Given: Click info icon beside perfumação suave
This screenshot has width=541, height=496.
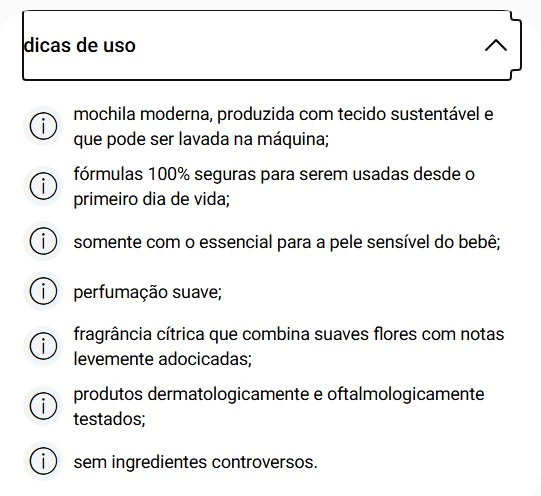Looking at the screenshot, I should click(43, 291).
